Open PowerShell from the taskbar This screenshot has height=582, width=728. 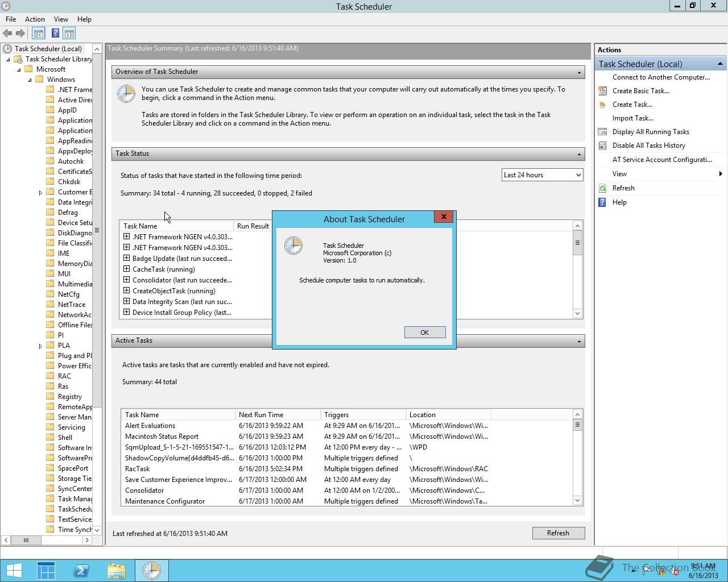coord(81,571)
